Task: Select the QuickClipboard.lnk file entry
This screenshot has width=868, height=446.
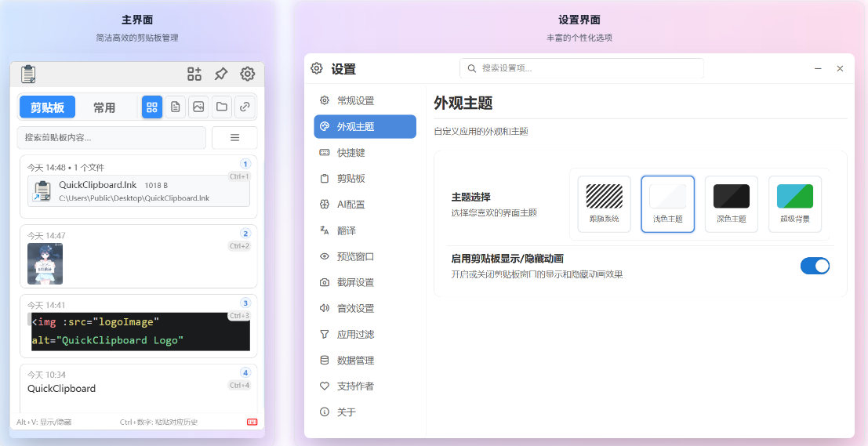Action: click(138, 191)
